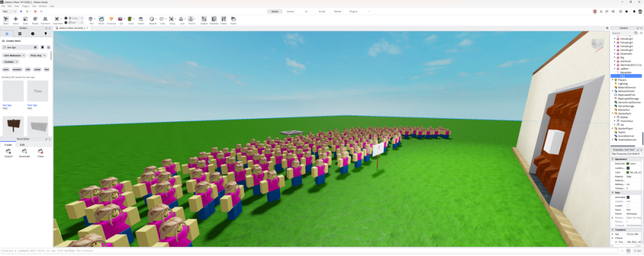
Task: Toggle the rotate snapping checkbox
Action: [x=66, y=23]
